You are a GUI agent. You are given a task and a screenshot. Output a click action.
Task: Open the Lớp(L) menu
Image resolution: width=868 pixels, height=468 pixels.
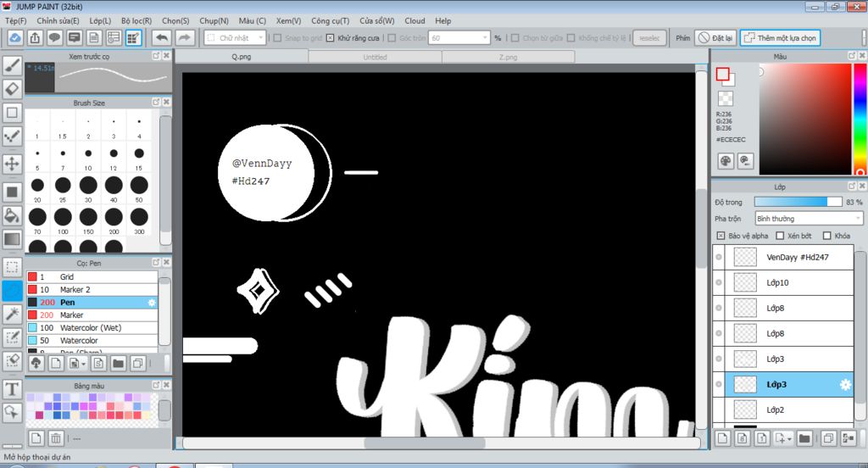coord(100,20)
